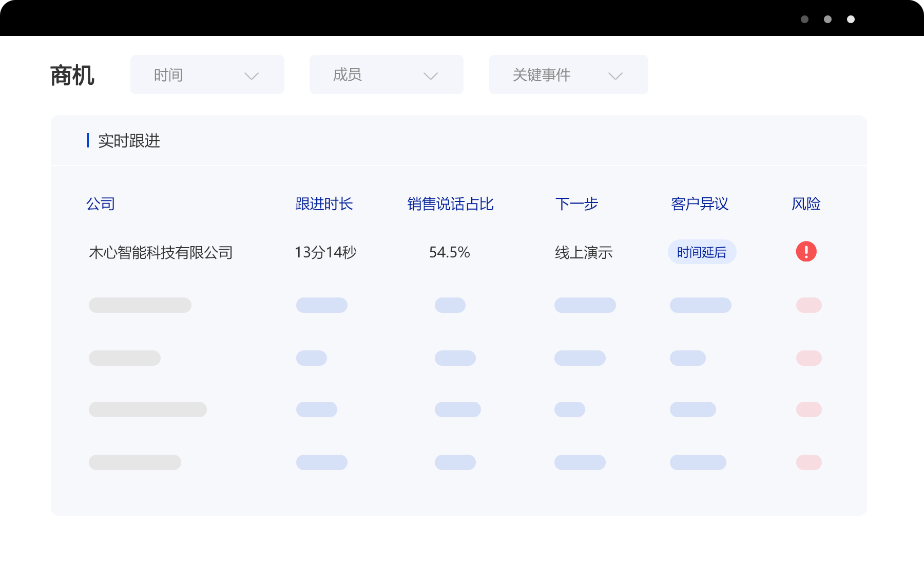924x578 pixels.
Task: Open the 时间 dropdown filter
Action: 207,75
